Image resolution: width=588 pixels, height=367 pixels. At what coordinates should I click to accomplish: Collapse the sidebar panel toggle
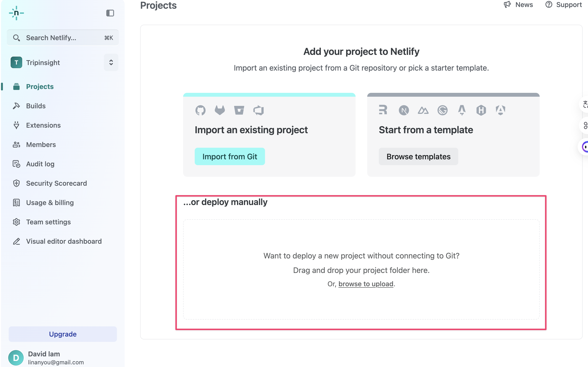coord(110,13)
